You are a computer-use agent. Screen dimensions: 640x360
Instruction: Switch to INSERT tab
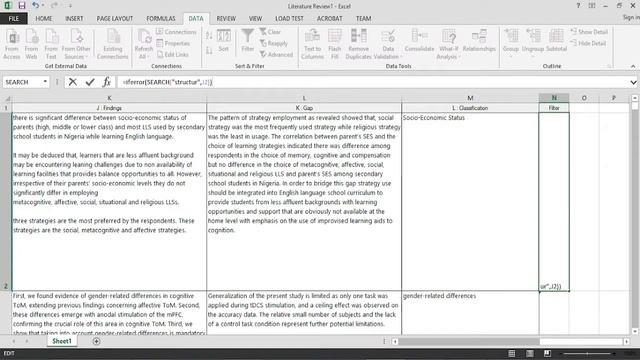(x=74, y=18)
